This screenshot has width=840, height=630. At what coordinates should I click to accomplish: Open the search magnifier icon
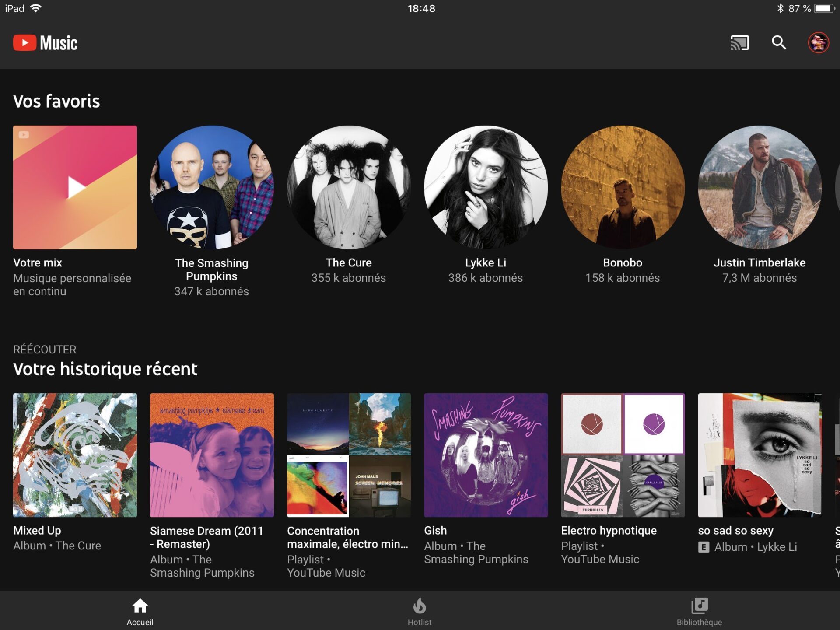coord(779,42)
